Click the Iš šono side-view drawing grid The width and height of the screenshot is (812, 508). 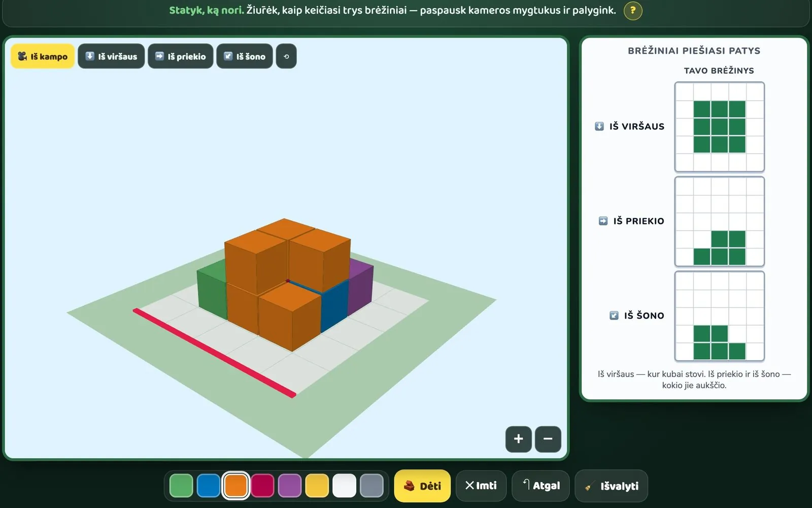(x=719, y=316)
